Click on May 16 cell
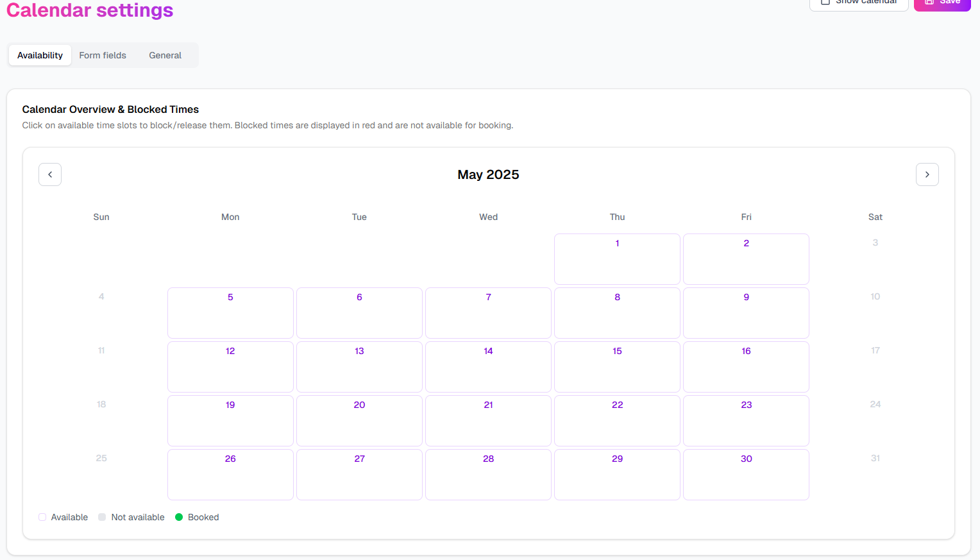Screen dimensions: 980x560 pos(746,367)
